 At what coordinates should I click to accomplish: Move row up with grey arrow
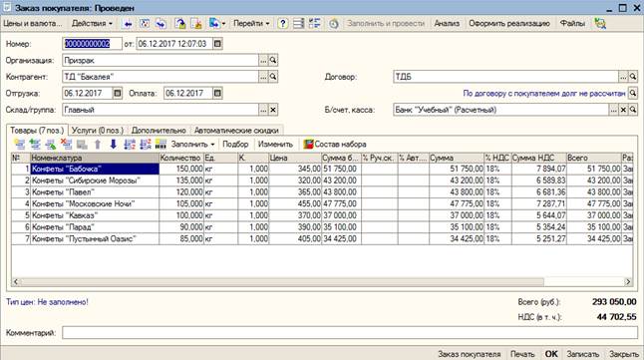(x=98, y=145)
